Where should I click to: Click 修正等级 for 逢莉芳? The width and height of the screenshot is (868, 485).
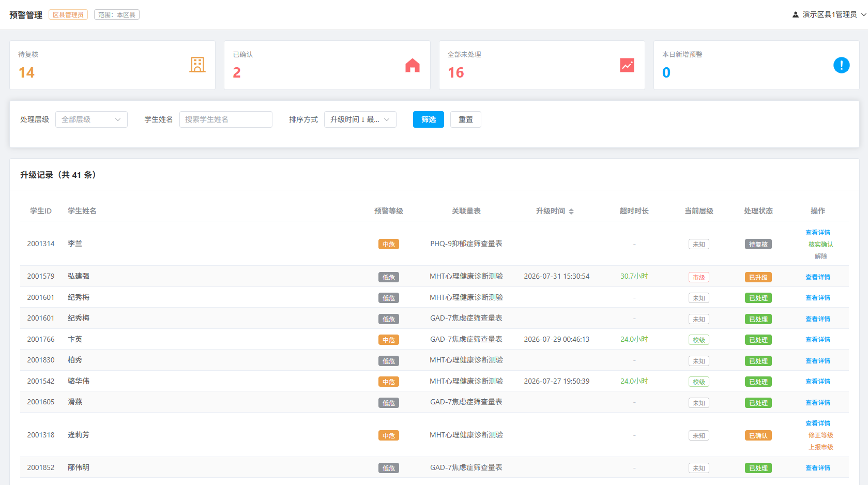click(x=821, y=435)
